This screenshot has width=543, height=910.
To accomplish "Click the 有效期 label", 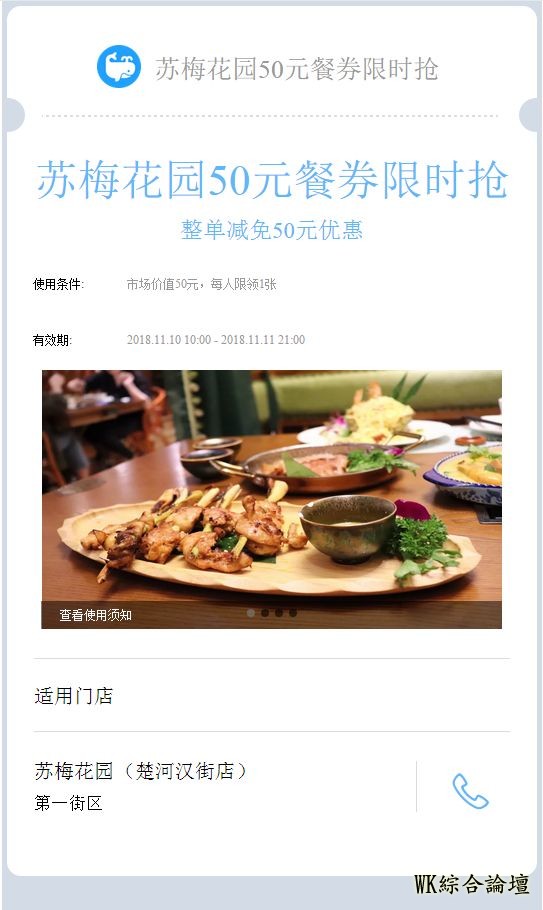I will click(52, 340).
